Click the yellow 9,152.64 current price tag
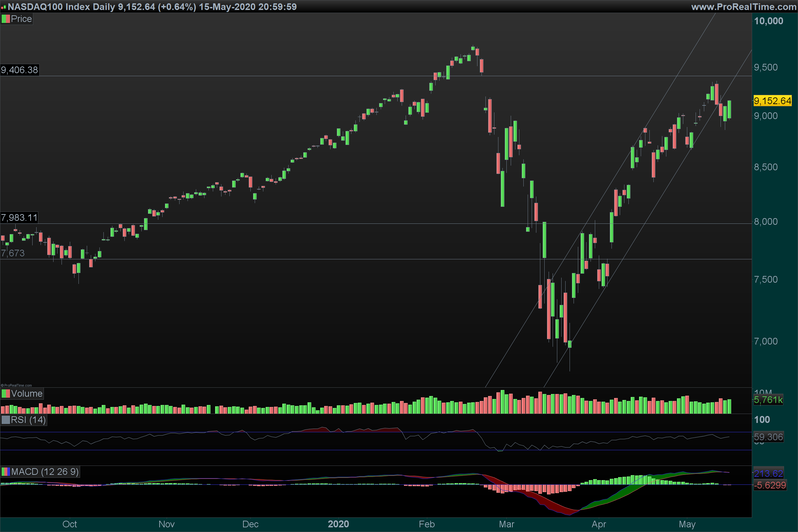Image resolution: width=798 pixels, height=532 pixels. [772, 101]
